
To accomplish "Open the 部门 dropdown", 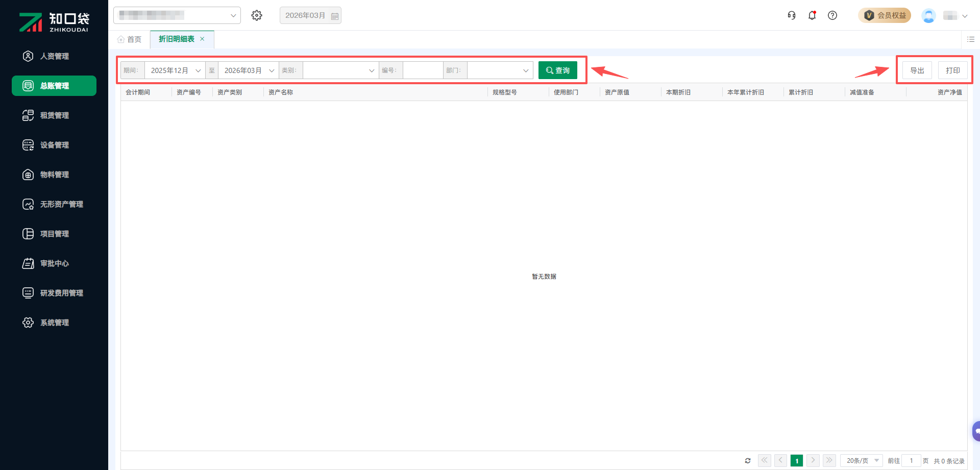I will click(x=500, y=70).
